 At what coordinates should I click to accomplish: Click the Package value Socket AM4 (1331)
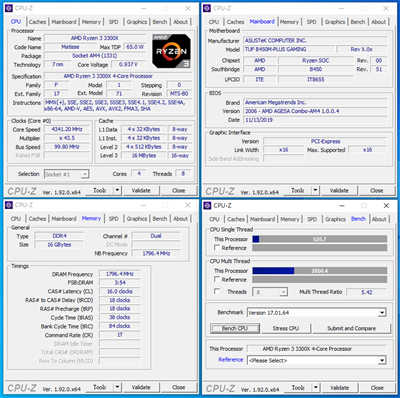point(95,56)
